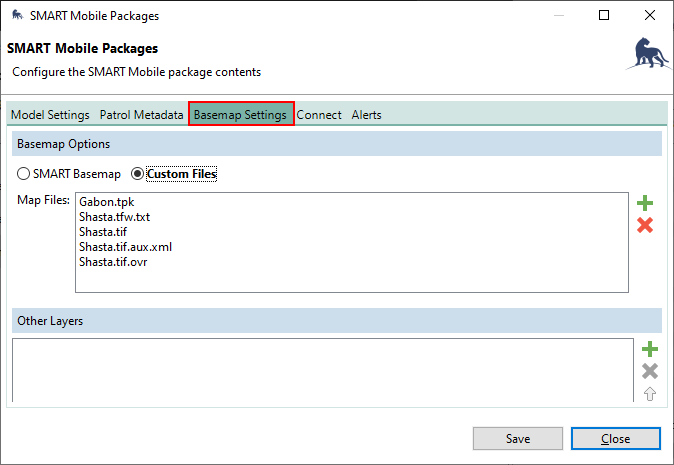Open the Patrol Metadata tab

tap(141, 115)
